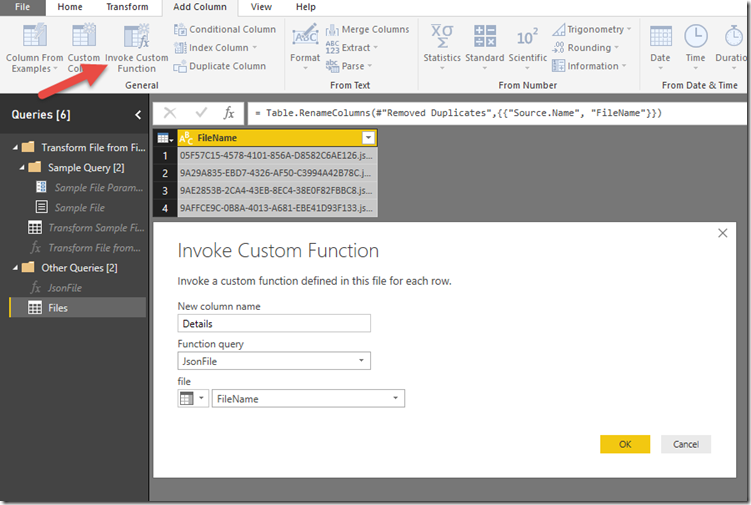Viewport: 751px width, 505px height.
Task: Open FileName column filter arrow
Action: tap(368, 137)
